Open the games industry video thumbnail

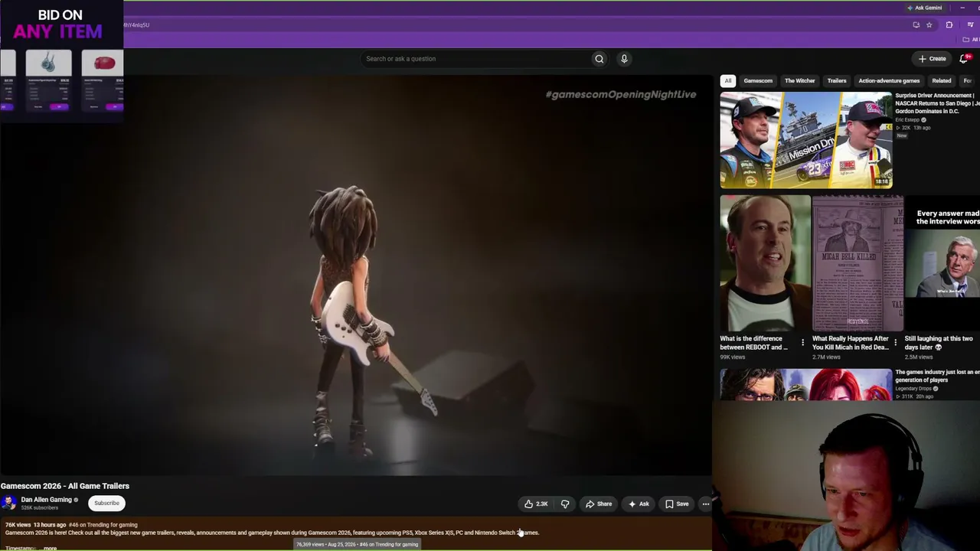805,385
